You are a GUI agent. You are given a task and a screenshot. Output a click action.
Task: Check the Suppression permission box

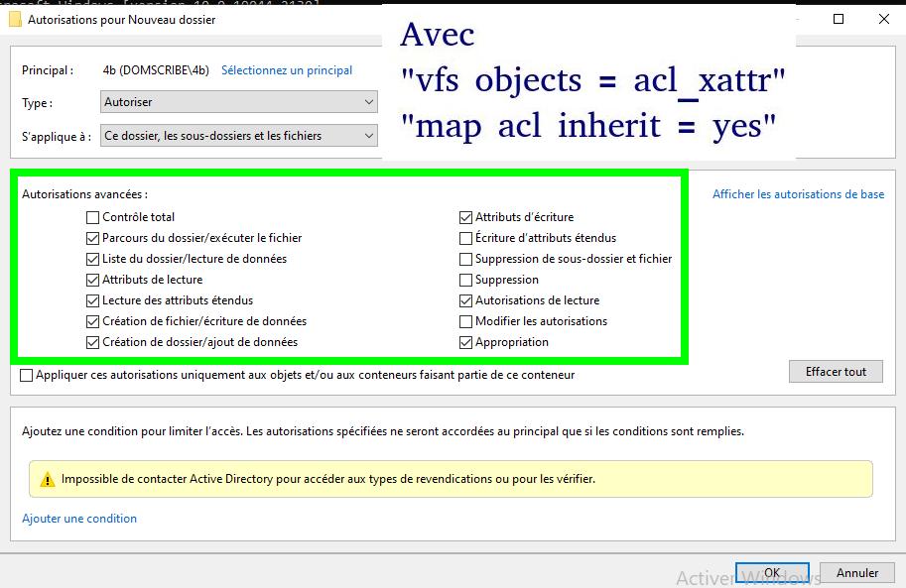click(466, 280)
